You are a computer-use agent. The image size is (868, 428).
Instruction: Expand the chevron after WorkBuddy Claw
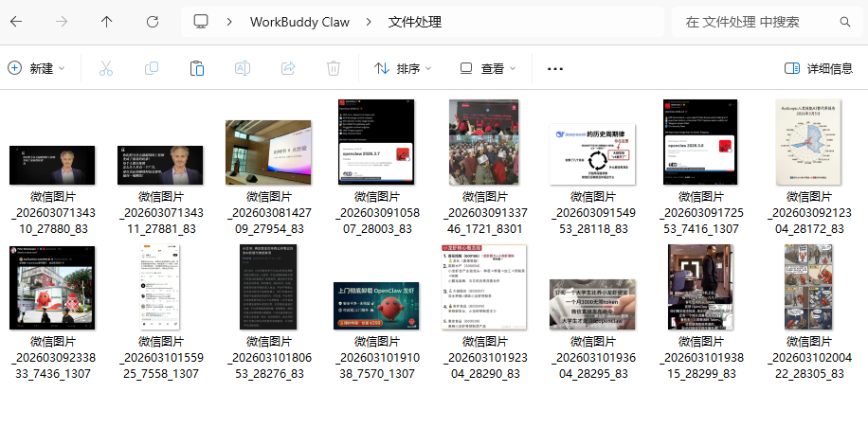tap(368, 22)
